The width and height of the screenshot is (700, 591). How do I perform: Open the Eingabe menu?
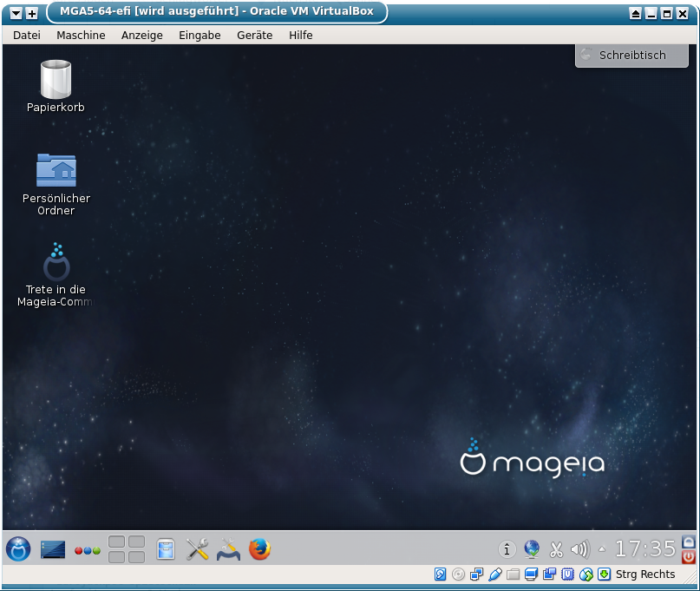pyautogui.click(x=200, y=36)
